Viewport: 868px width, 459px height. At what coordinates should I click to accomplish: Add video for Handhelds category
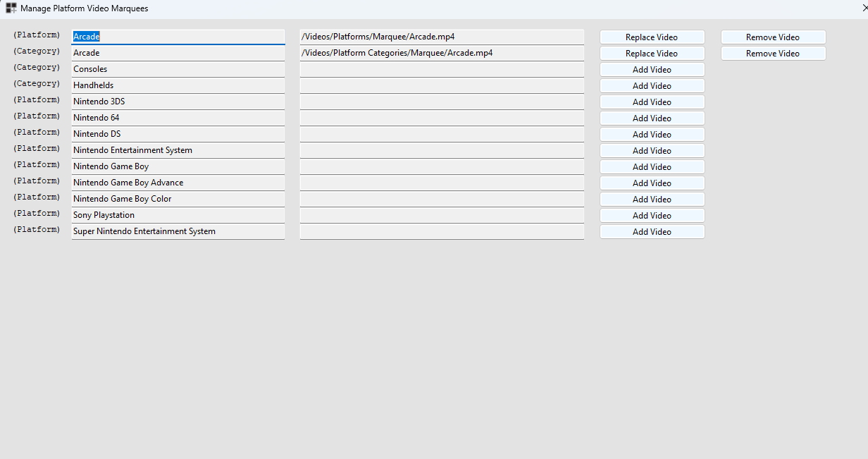(x=652, y=86)
